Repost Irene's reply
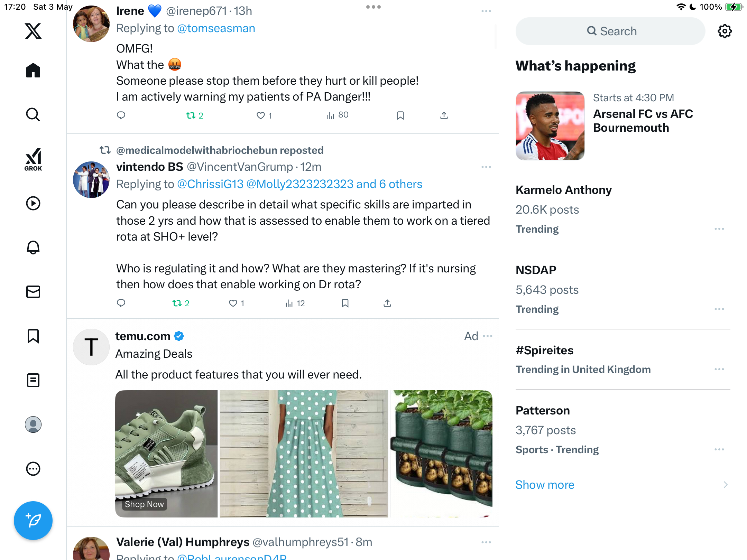The height and width of the screenshot is (560, 747). click(195, 115)
